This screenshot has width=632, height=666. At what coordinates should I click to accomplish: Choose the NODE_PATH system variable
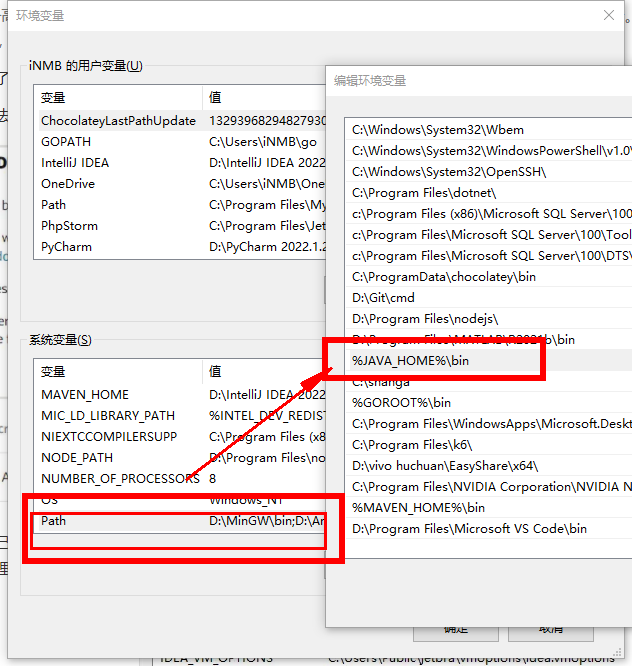coord(77,457)
